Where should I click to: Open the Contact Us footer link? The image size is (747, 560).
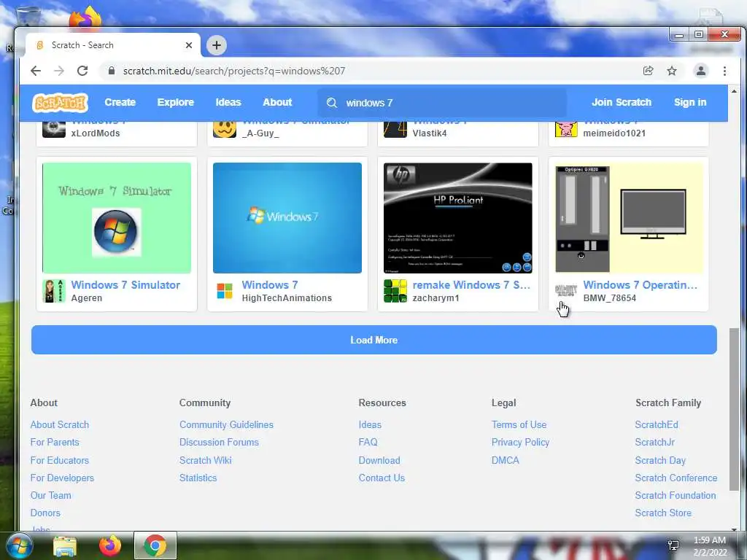[382, 478]
